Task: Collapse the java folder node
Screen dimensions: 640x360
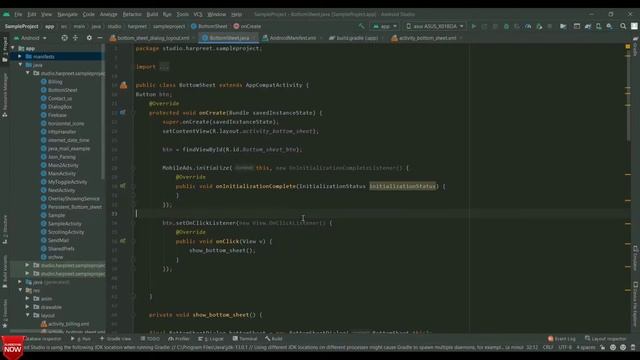Action: point(20,65)
